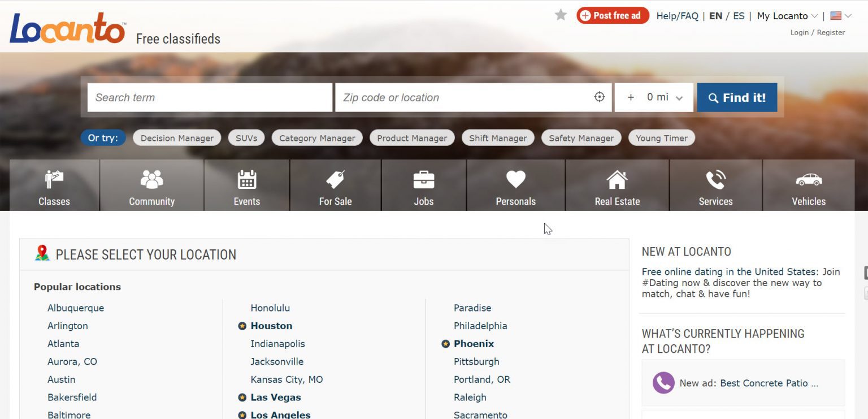Click the Vehicles car icon
868x419 pixels.
pyautogui.click(x=808, y=179)
